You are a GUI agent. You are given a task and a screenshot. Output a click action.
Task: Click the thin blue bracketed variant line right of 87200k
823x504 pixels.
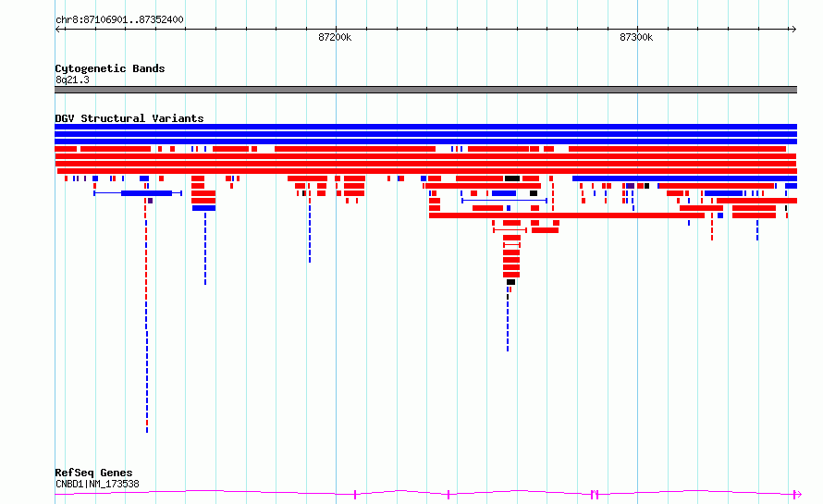point(504,201)
